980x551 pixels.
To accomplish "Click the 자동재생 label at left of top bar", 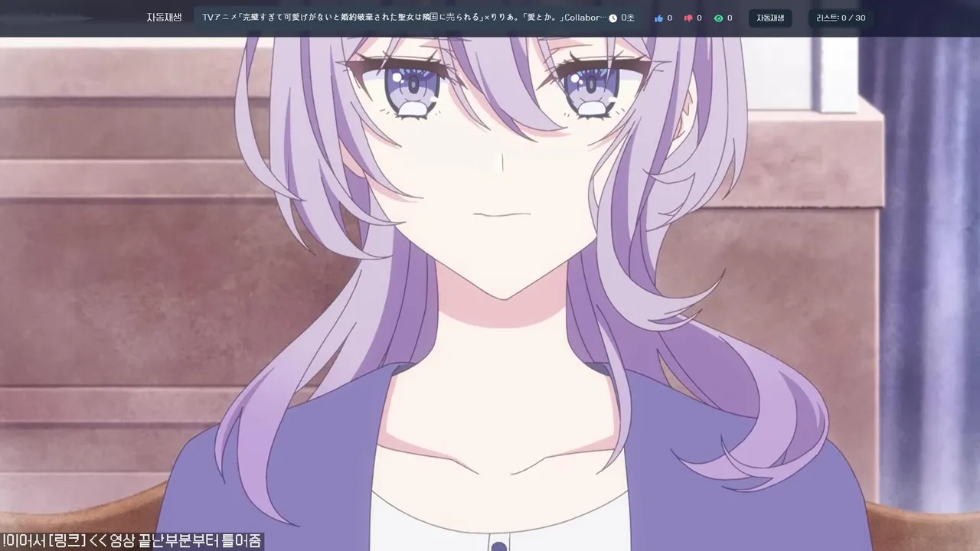I will coord(165,18).
